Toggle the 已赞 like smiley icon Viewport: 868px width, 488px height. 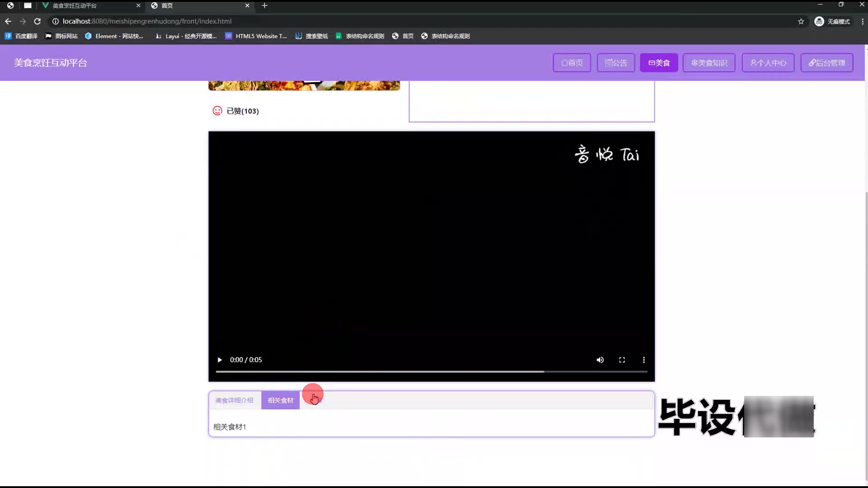[217, 111]
